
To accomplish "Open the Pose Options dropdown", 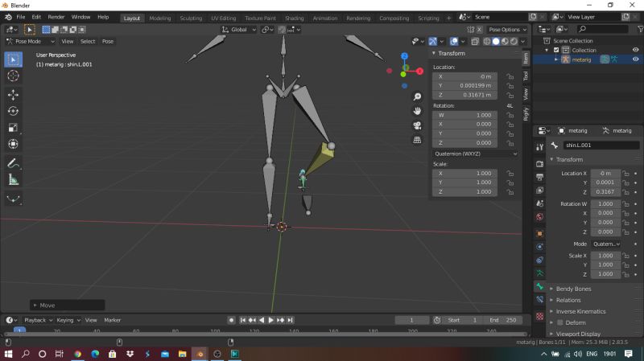I will point(508,30).
